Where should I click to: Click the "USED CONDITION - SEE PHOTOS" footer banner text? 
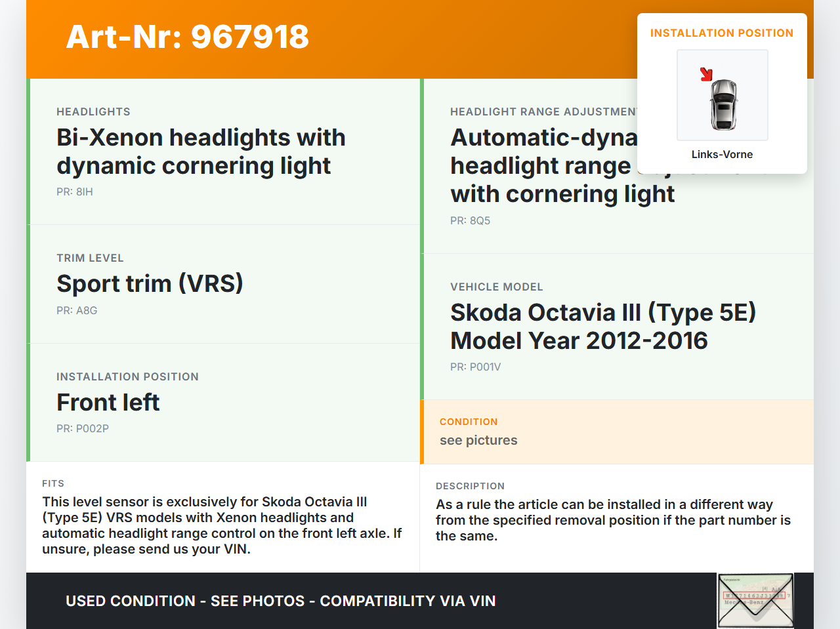click(x=281, y=601)
